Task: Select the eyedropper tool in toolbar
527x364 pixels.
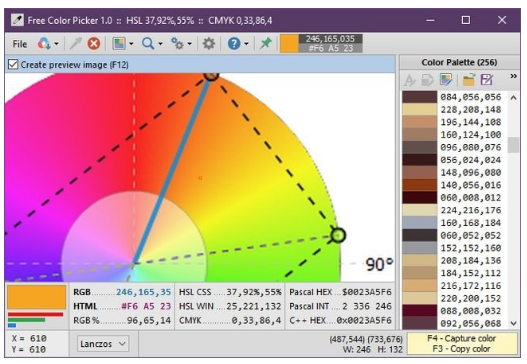Action: click(75, 44)
